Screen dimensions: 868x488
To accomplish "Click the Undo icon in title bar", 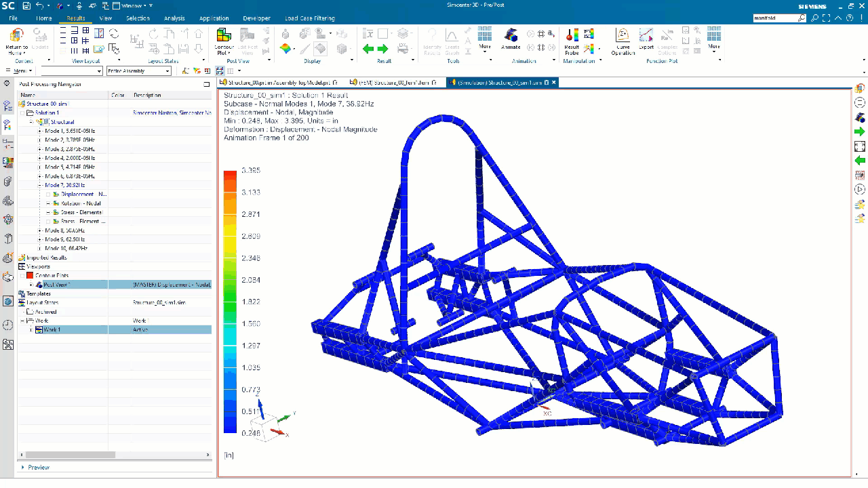I will pyautogui.click(x=39, y=5).
